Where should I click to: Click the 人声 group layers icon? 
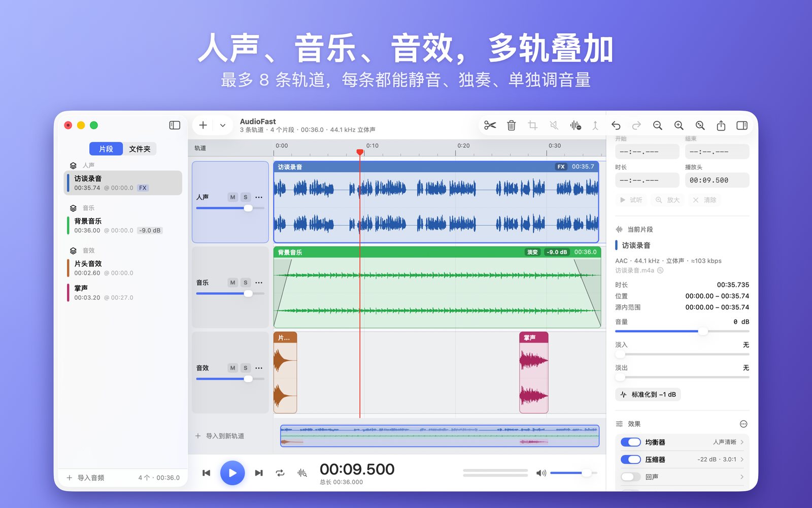click(73, 166)
